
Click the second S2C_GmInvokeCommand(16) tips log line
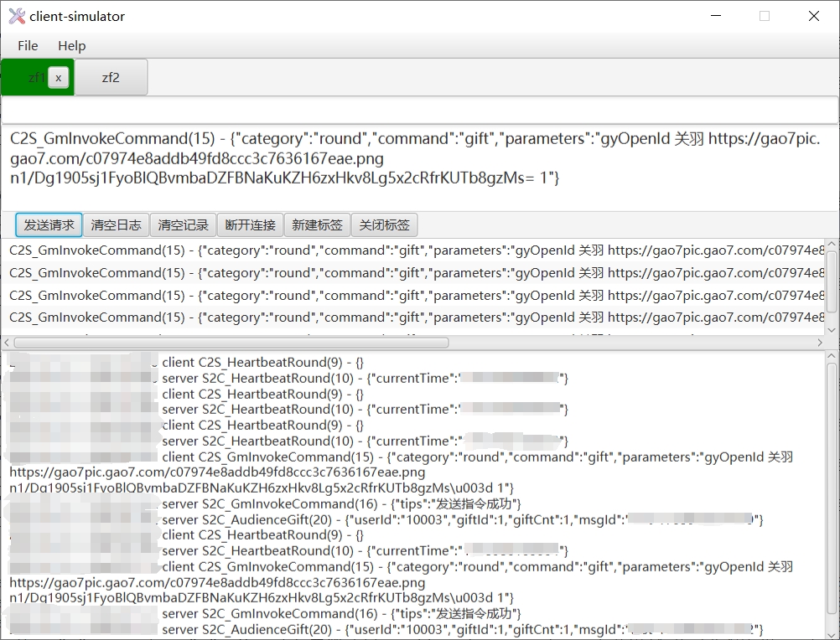pyautogui.click(x=341, y=613)
